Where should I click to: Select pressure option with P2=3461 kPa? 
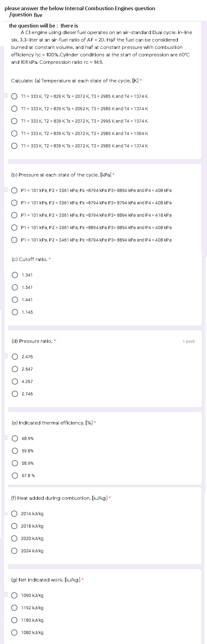[14, 240]
